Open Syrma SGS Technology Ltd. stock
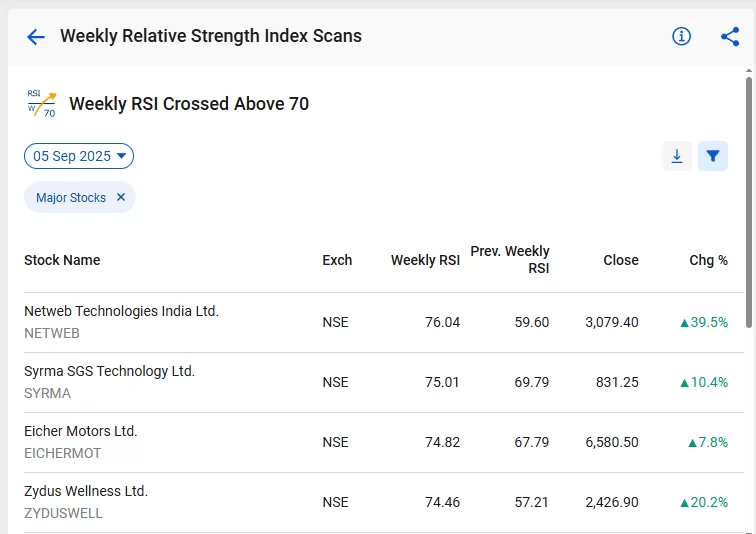Viewport: 756px width, 534px height. point(109,371)
